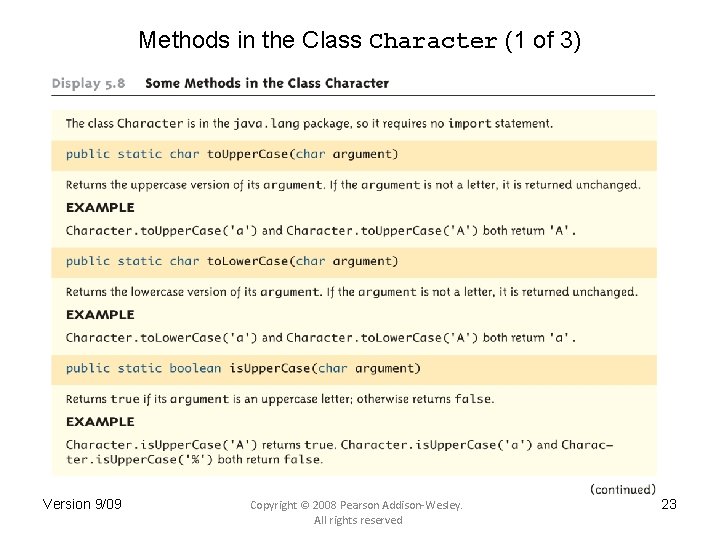Click the isUpperCase method signature row
The width and height of the screenshot is (720, 540).
(243, 368)
